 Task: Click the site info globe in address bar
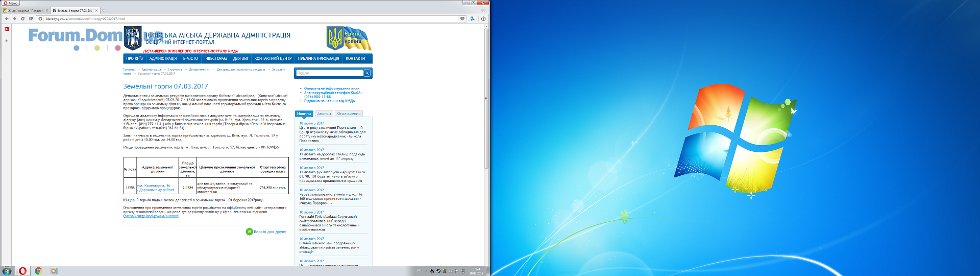[40, 18]
